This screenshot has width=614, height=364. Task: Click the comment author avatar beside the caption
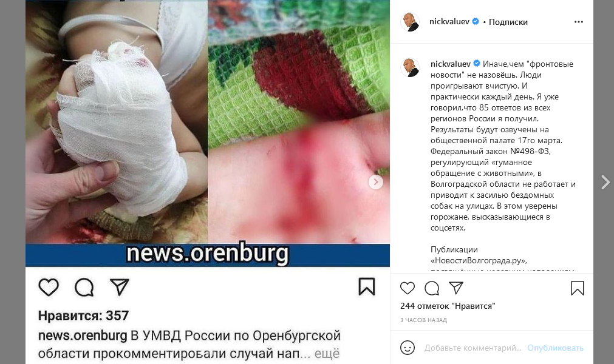pos(410,67)
